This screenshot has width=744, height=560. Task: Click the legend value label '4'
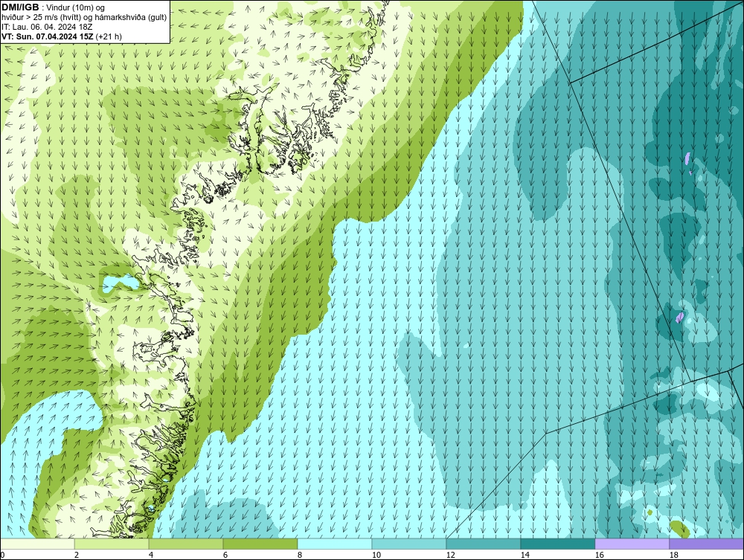[x=151, y=555]
